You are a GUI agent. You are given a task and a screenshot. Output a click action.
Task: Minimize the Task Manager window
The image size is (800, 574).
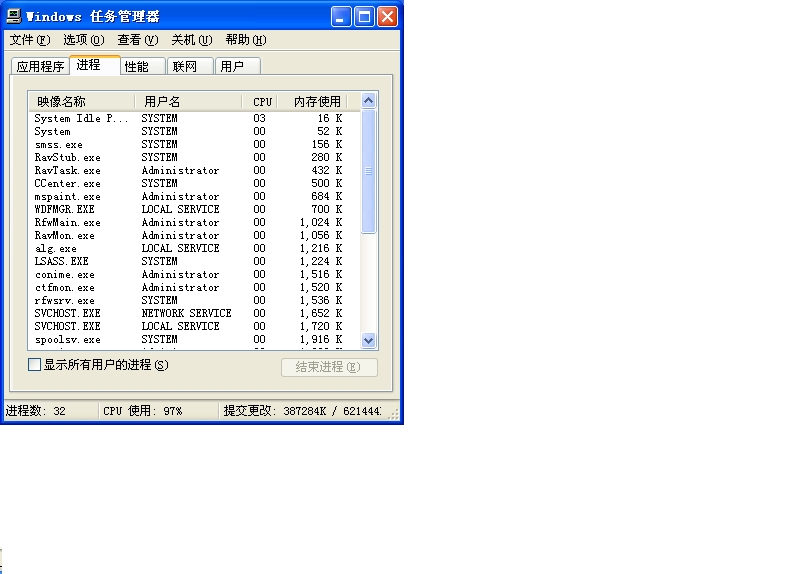pos(341,16)
